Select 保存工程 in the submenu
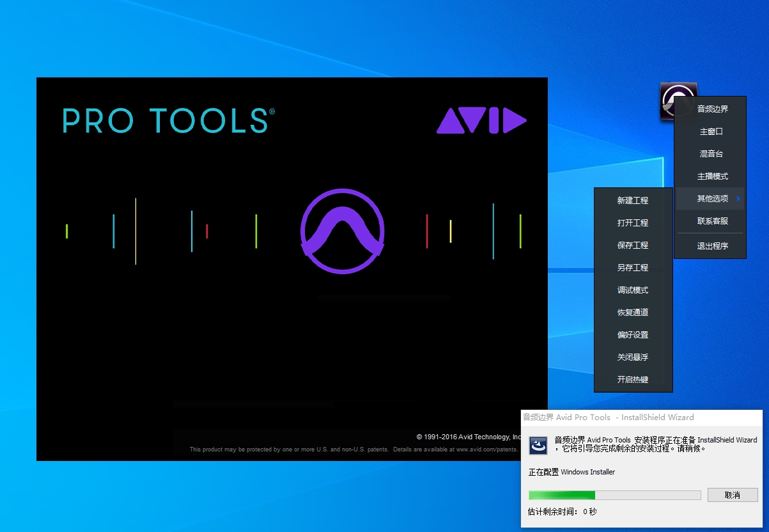The image size is (769, 532). tap(633, 245)
